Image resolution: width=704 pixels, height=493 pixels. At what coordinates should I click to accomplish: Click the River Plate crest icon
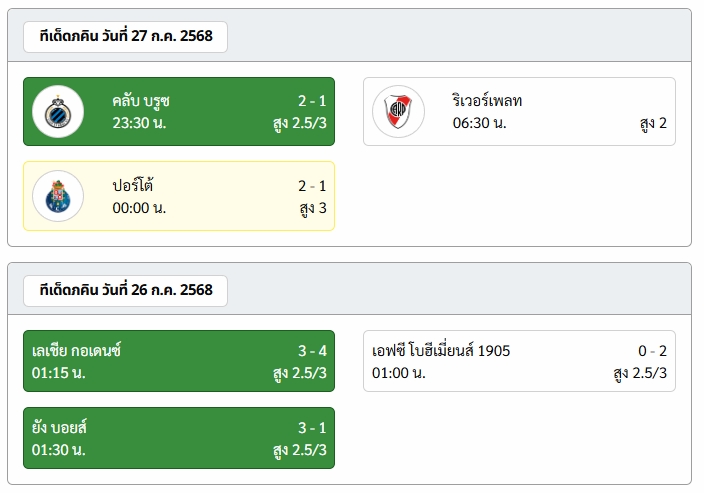(x=398, y=111)
